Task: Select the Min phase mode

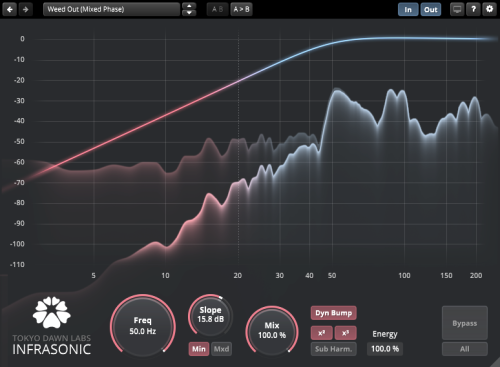Action: [x=199, y=349]
